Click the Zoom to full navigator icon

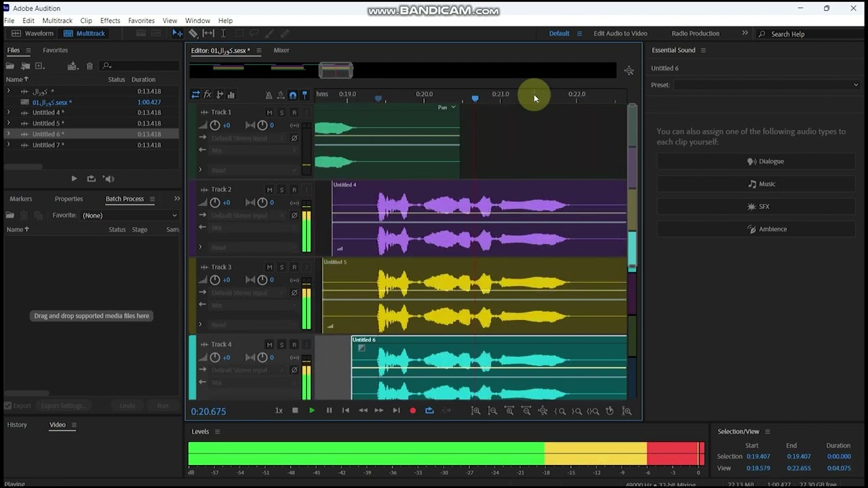coord(629,70)
